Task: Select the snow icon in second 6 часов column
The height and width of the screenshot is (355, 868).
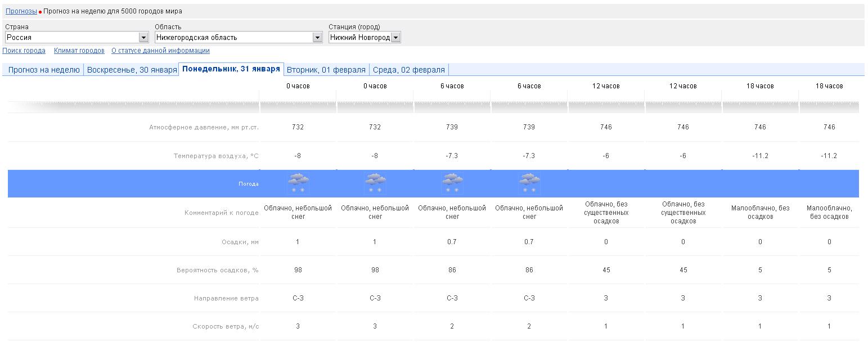Action: point(529,183)
